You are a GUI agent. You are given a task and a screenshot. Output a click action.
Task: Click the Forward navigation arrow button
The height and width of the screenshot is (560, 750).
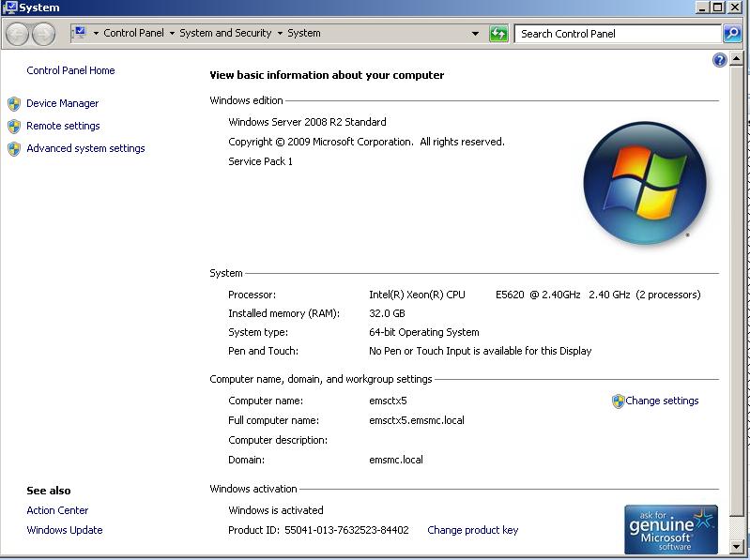pos(43,34)
